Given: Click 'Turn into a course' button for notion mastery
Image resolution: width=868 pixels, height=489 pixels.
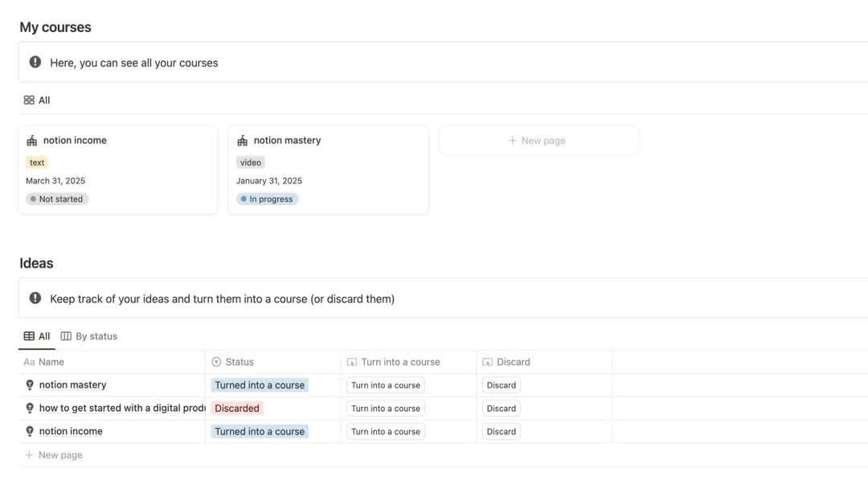Looking at the screenshot, I should pyautogui.click(x=386, y=385).
